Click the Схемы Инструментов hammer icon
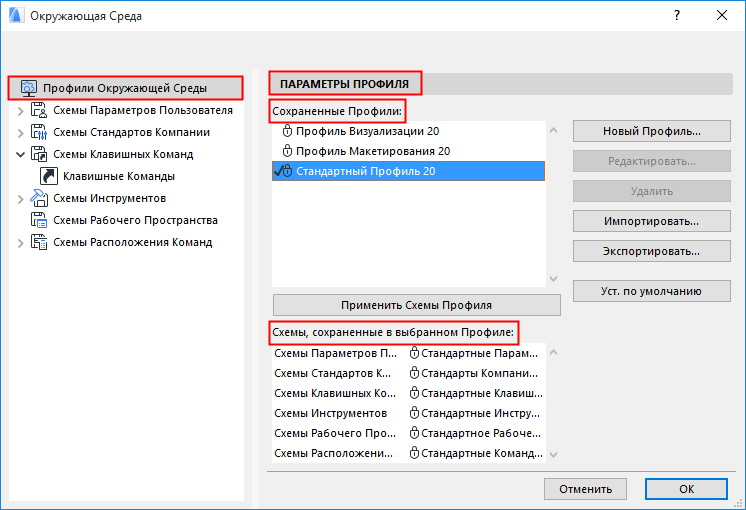The height and width of the screenshot is (510, 746). 39,198
